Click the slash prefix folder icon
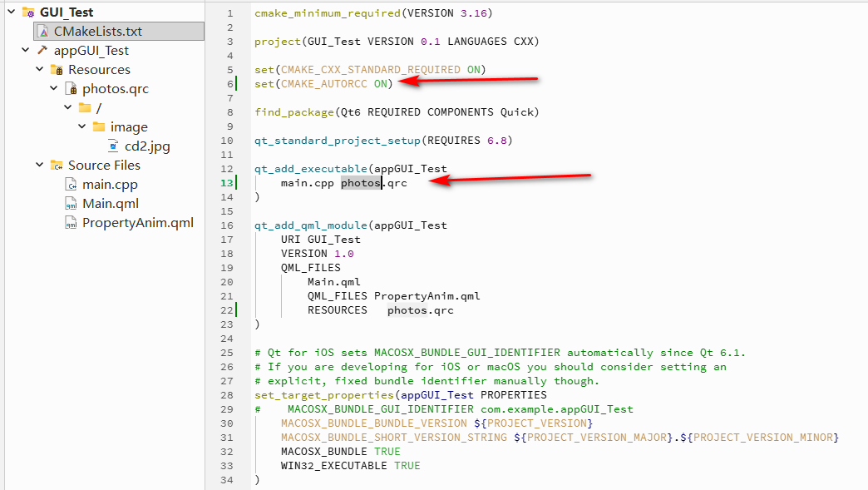 point(85,107)
